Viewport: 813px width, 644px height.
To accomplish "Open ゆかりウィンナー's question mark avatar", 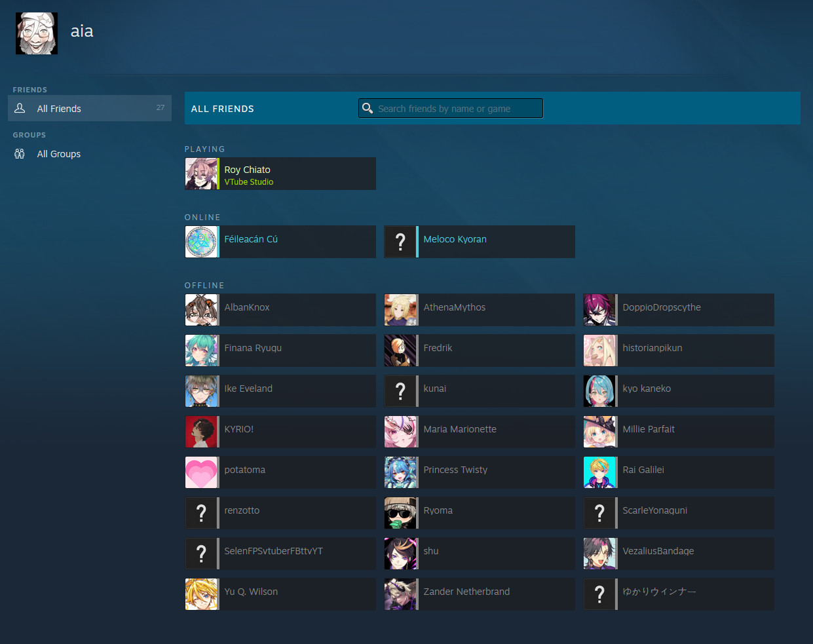I will [599, 594].
